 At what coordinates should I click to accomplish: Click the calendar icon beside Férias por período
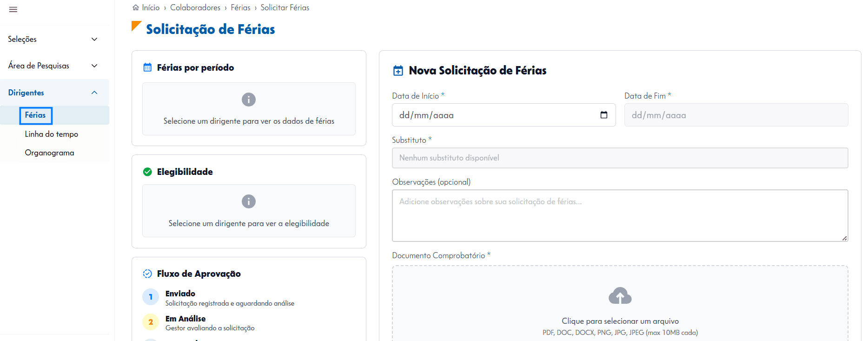tap(147, 67)
